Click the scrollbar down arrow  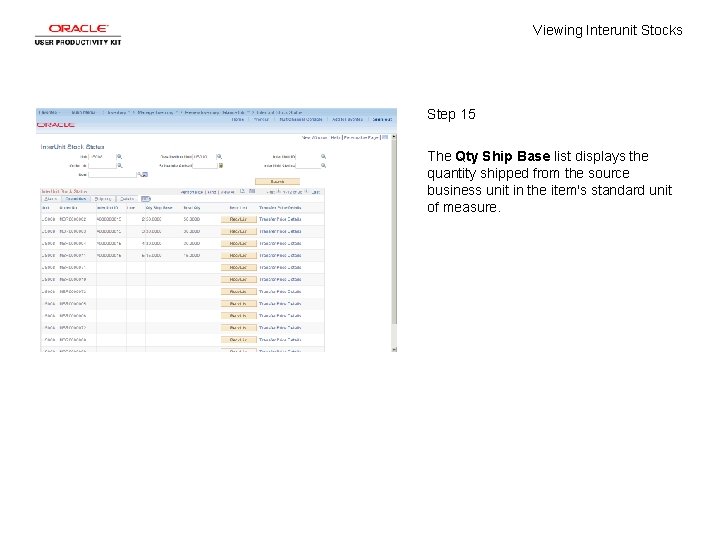394,349
